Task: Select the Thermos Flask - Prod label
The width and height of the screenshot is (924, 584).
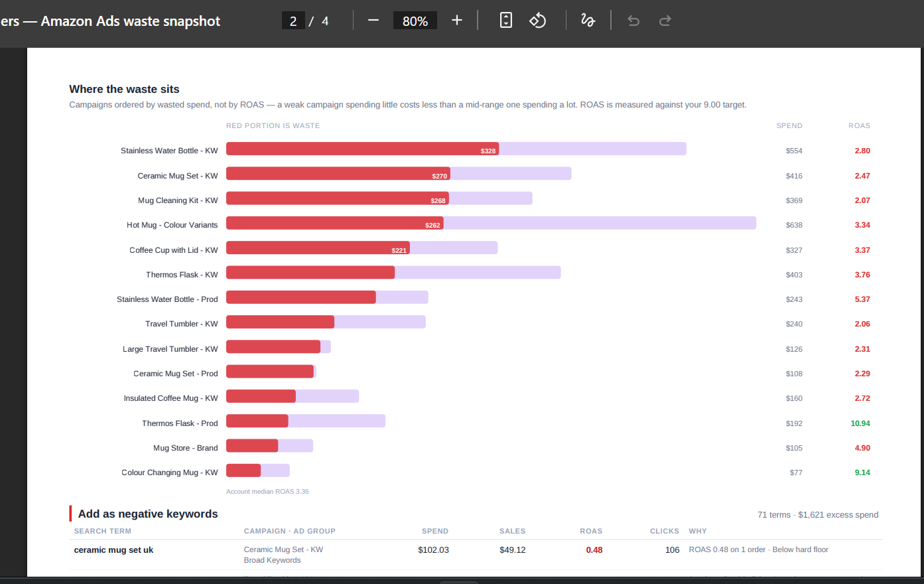Action: click(180, 423)
